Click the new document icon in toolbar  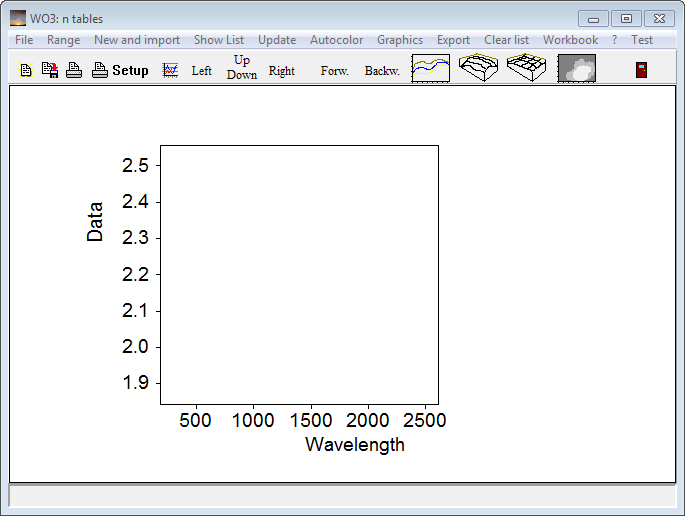[26, 71]
